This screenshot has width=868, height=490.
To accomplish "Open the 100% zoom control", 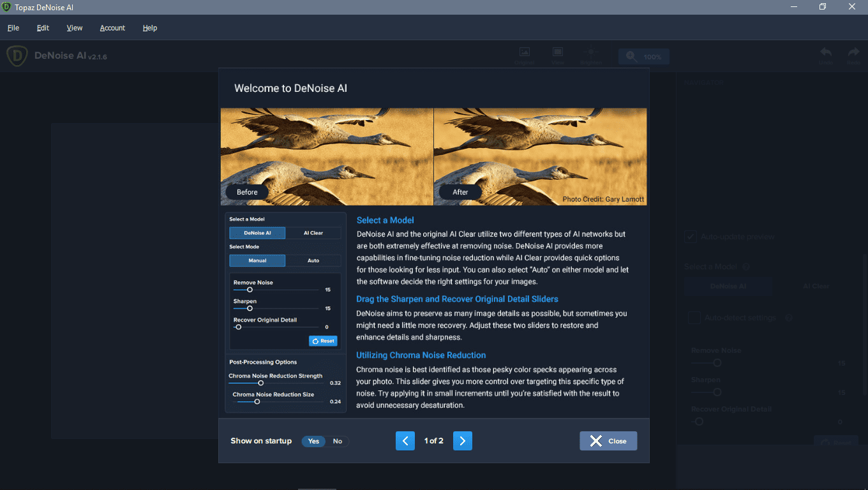I will [x=643, y=57].
